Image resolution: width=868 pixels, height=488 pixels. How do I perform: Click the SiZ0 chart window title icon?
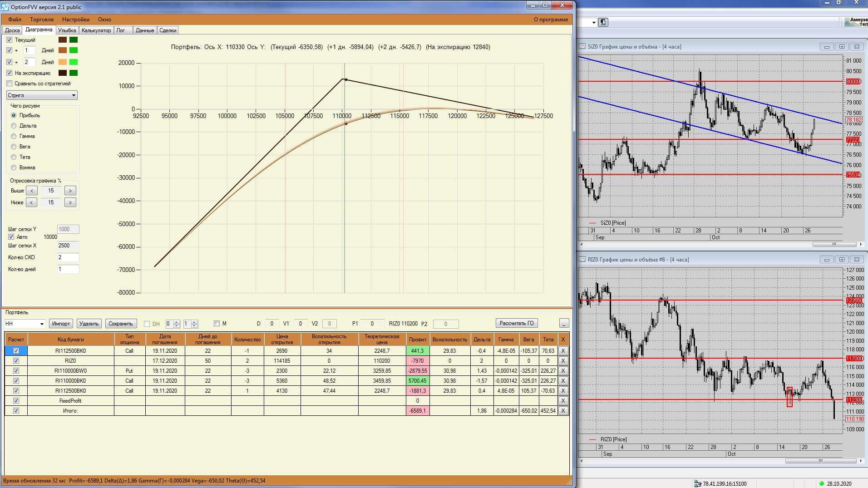pyautogui.click(x=582, y=47)
